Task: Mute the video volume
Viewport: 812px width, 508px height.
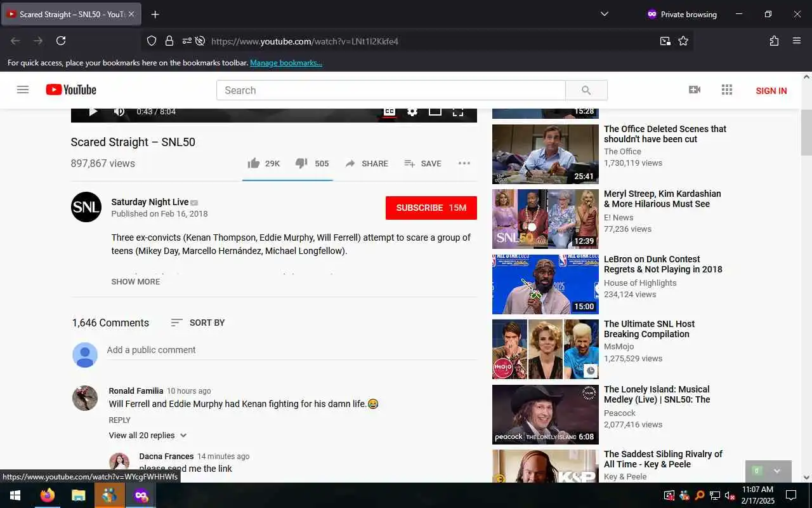Action: tap(119, 112)
